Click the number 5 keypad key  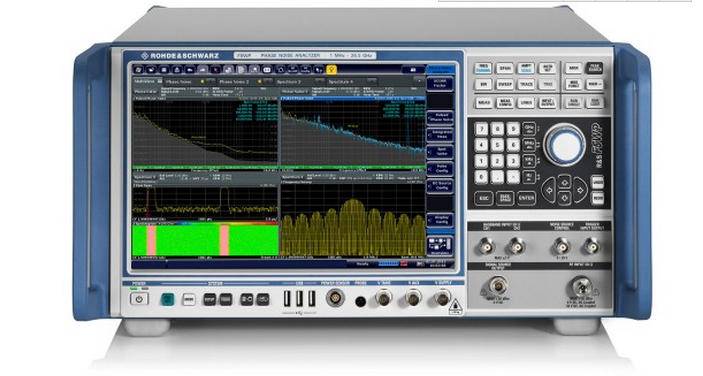[x=497, y=145]
